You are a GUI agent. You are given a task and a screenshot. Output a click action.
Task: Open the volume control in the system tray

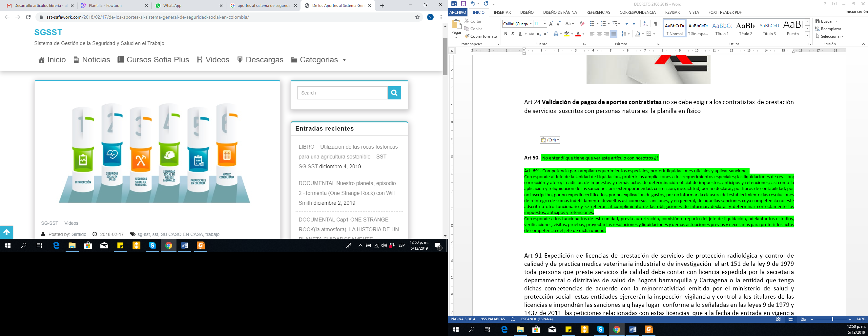point(384,246)
